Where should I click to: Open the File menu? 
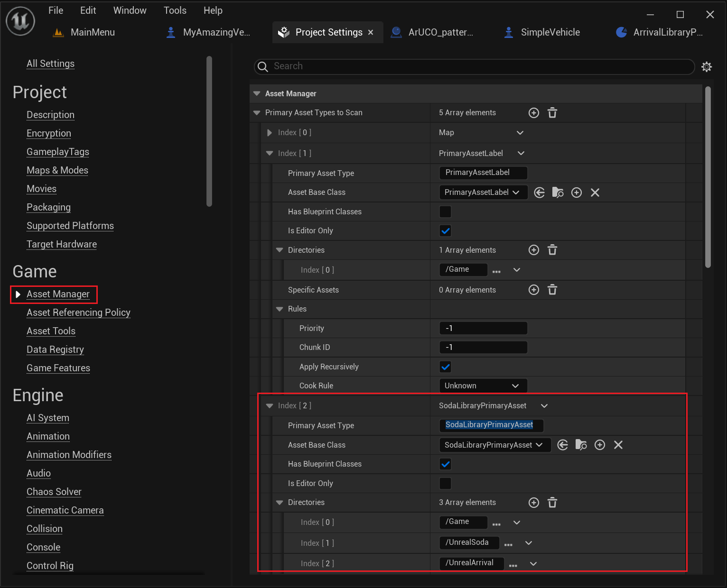tap(56, 10)
